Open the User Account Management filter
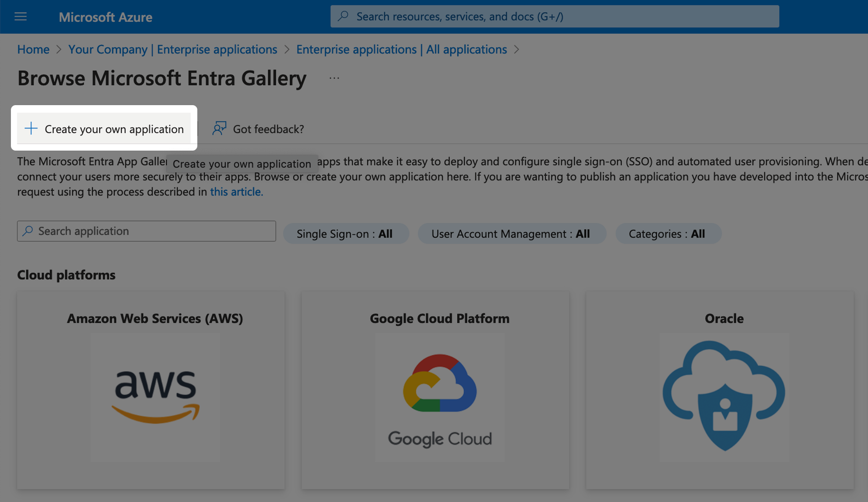 (x=511, y=234)
